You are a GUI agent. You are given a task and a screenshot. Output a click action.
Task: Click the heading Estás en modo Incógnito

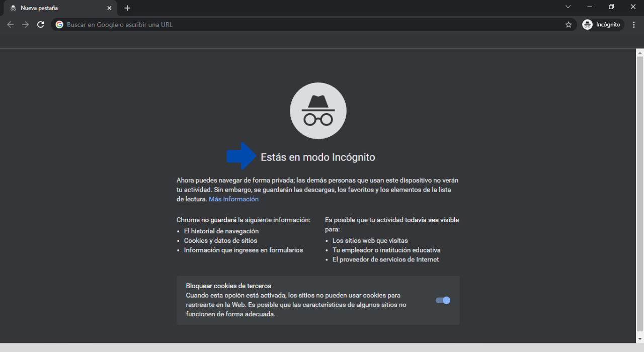(318, 157)
